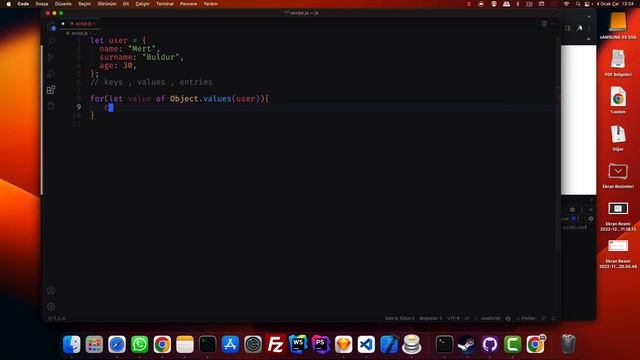Open Trash from the dock
The image size is (640, 360).
click(568, 344)
